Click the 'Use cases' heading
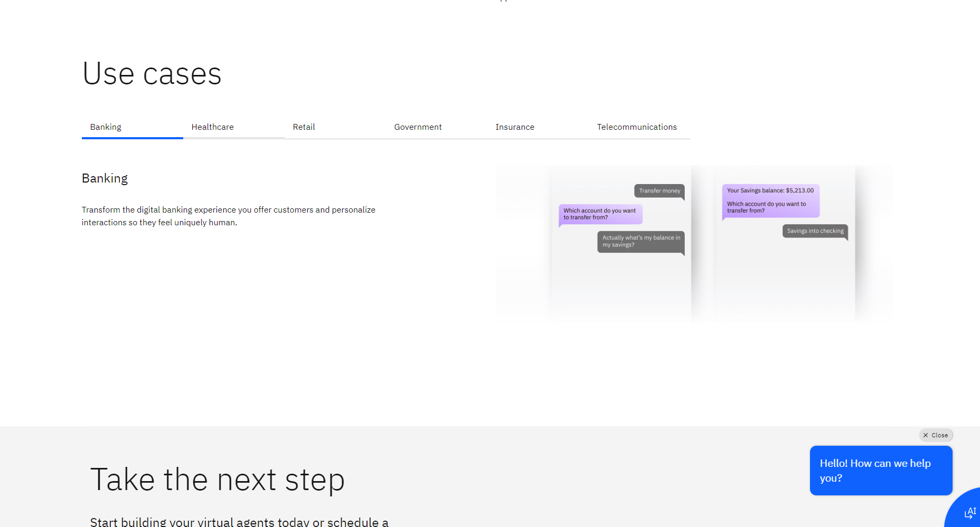Image resolution: width=980 pixels, height=527 pixels. [x=152, y=73]
